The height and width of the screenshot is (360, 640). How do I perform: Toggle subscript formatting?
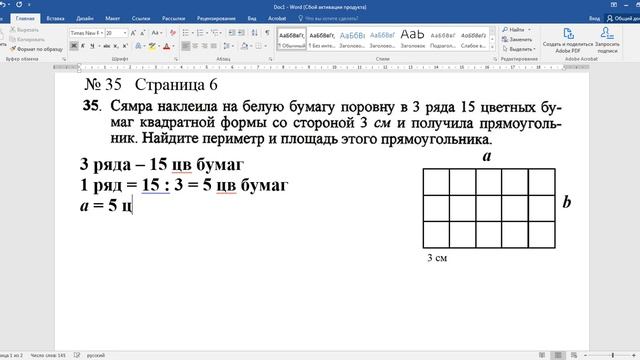click(116, 46)
